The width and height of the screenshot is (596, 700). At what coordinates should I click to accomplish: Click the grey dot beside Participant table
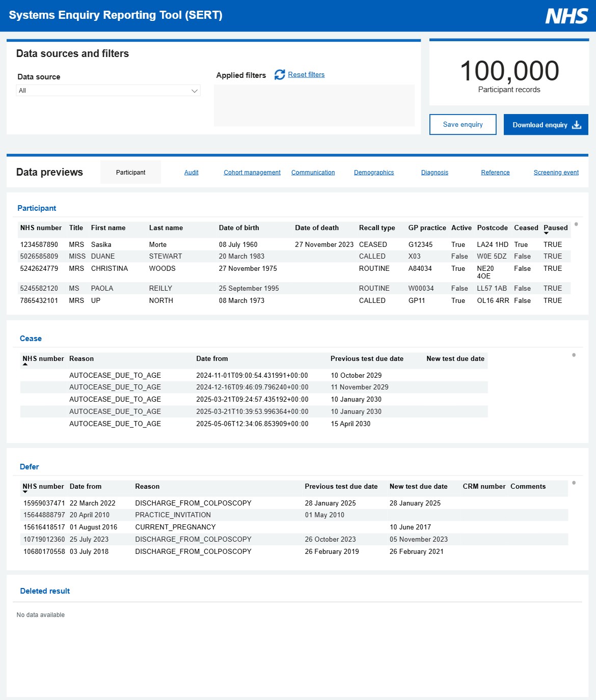pyautogui.click(x=576, y=224)
